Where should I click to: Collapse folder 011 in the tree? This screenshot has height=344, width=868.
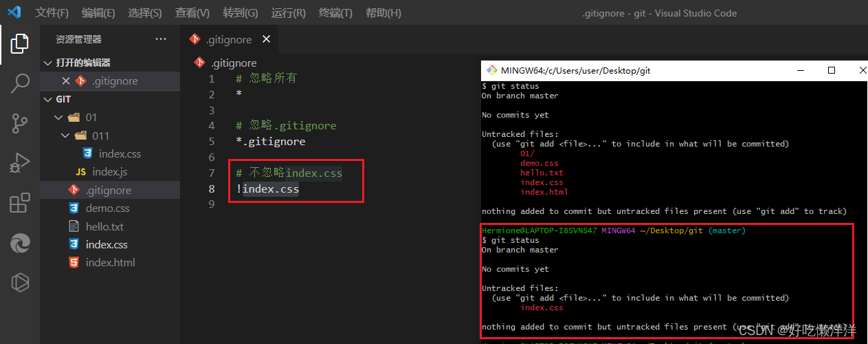click(x=65, y=136)
